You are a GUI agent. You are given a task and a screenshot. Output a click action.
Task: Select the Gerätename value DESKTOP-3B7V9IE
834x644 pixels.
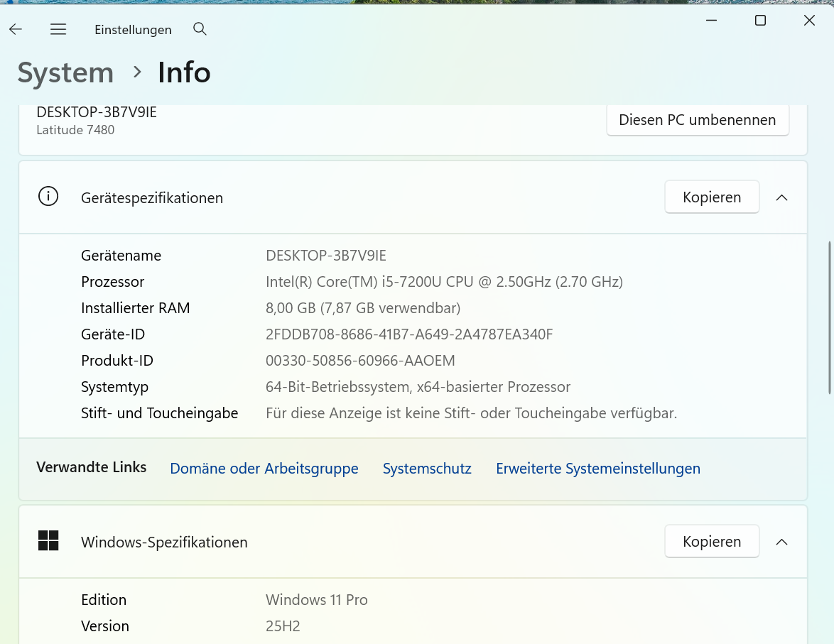point(325,256)
